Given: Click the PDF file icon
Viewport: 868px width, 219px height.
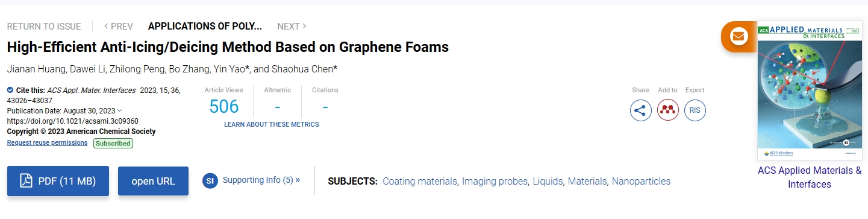Looking at the screenshot, I should tap(26, 181).
